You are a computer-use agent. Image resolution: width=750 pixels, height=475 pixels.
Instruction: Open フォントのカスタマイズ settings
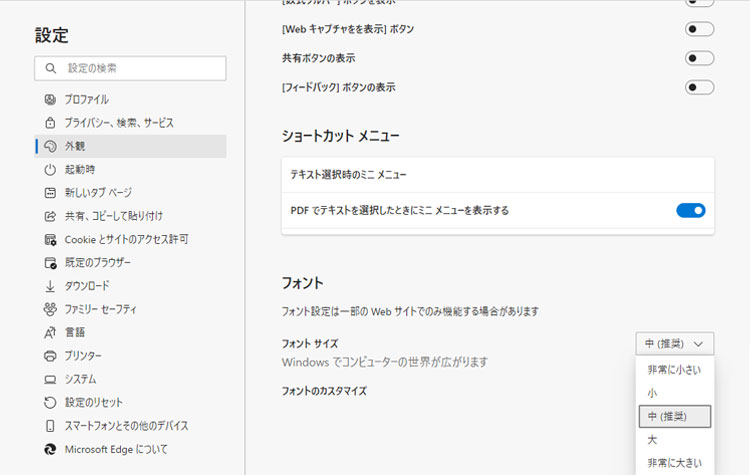click(x=324, y=391)
